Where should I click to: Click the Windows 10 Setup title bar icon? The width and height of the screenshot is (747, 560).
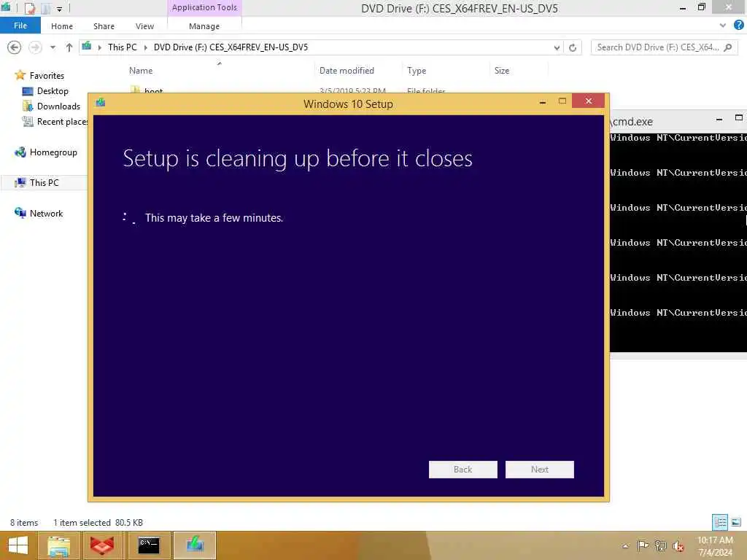pos(101,102)
